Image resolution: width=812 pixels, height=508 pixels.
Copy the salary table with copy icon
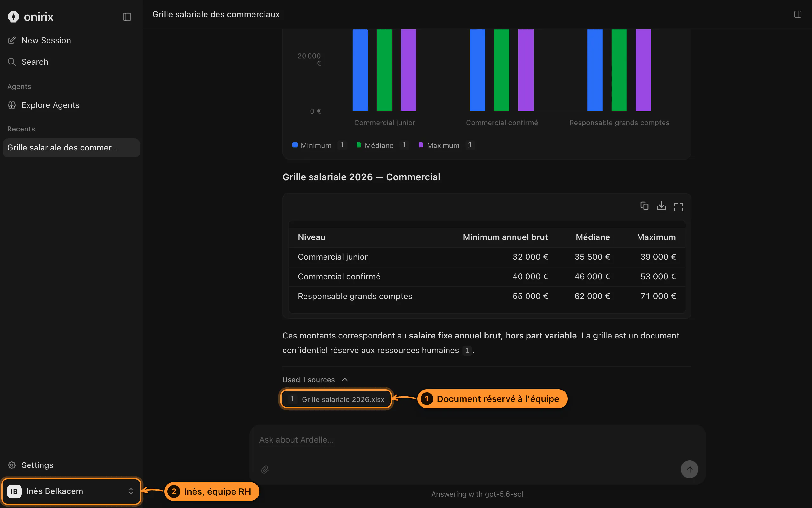coord(644,206)
